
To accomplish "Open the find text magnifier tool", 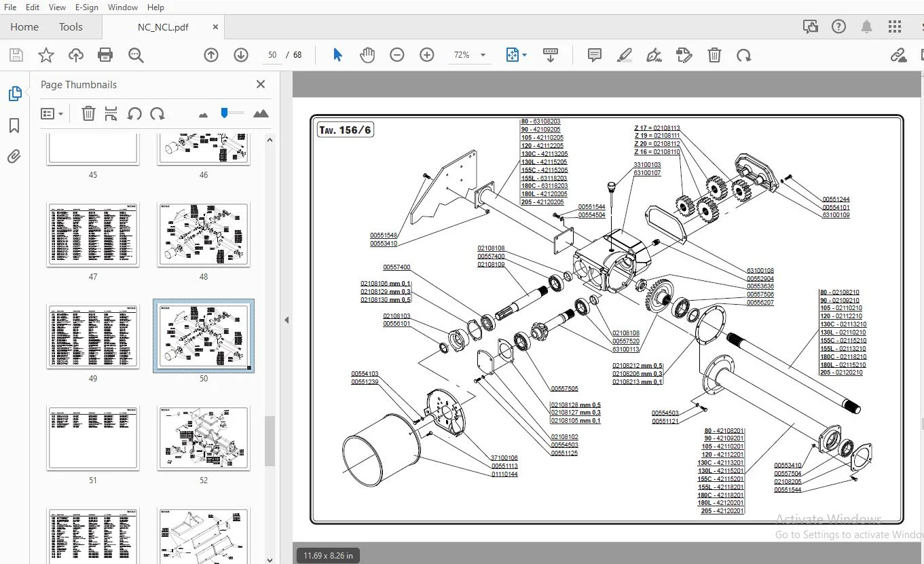I will (x=136, y=55).
